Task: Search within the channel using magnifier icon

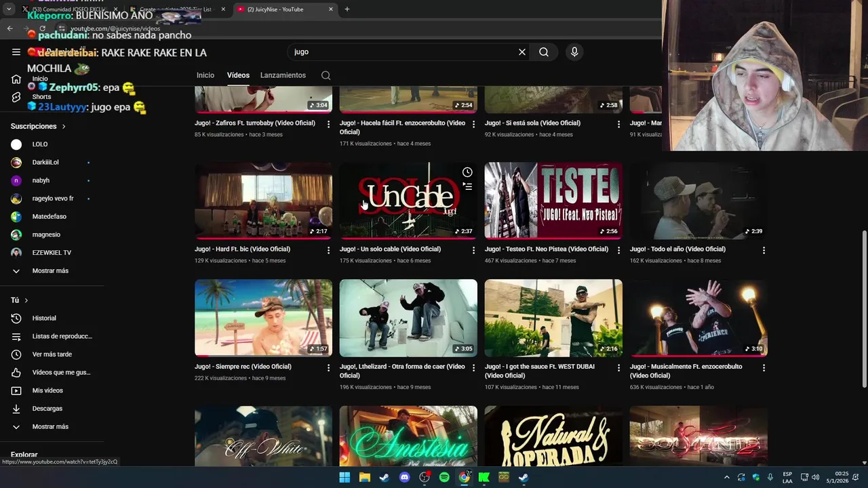Action: click(326, 75)
